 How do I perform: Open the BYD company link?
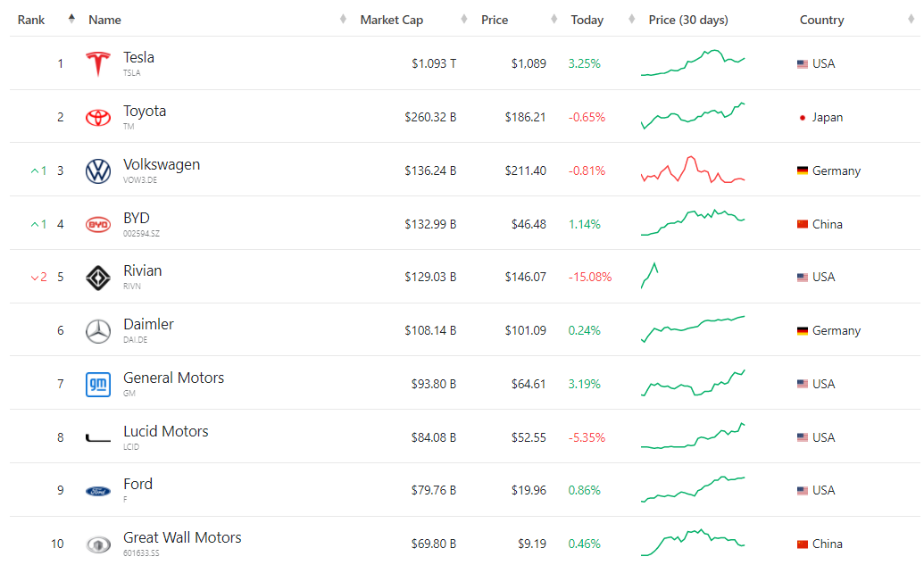click(x=136, y=218)
